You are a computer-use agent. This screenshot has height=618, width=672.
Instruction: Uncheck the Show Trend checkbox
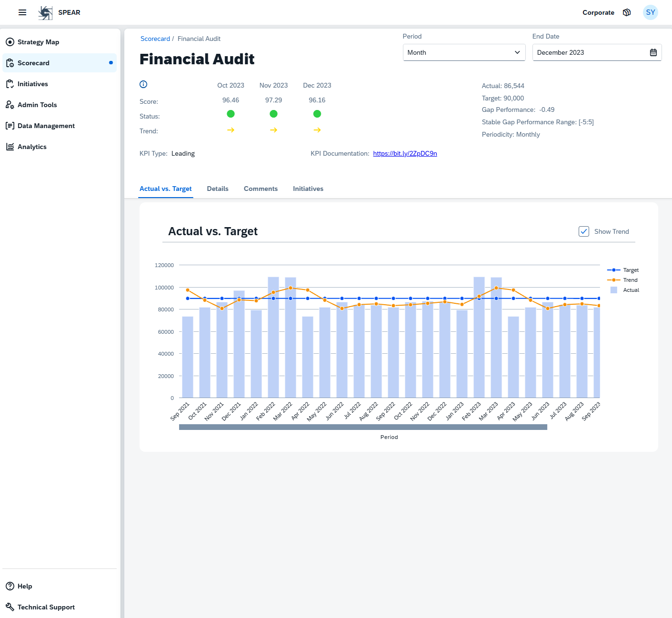(584, 231)
